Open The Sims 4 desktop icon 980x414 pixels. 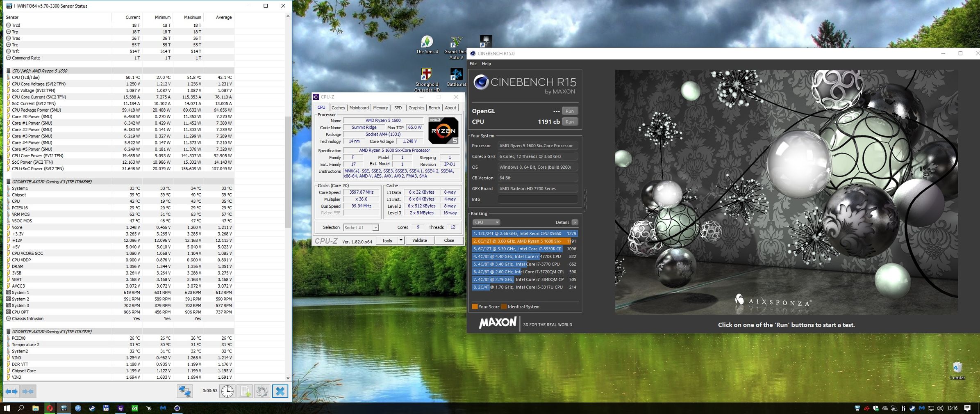427,45
